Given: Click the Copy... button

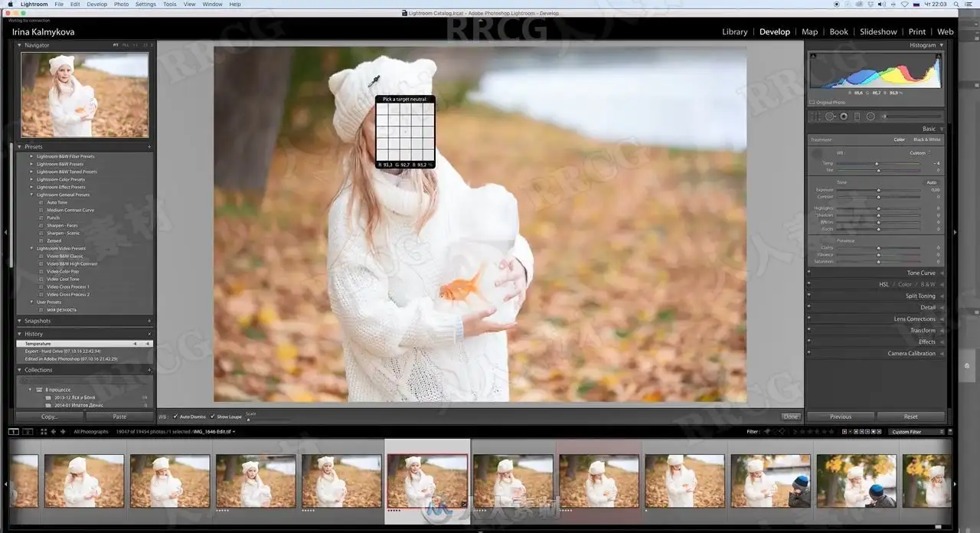Looking at the screenshot, I should [x=50, y=417].
